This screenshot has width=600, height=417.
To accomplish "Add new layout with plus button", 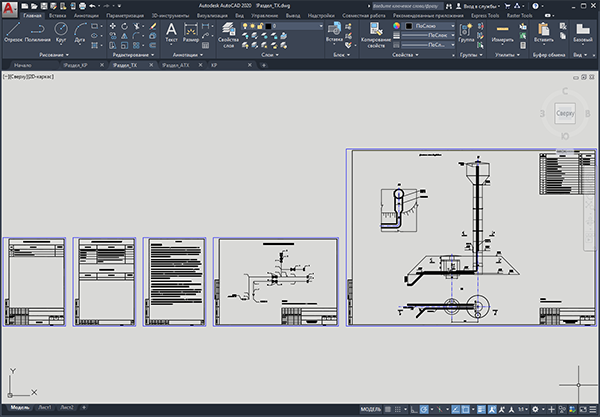I will tap(84, 407).
